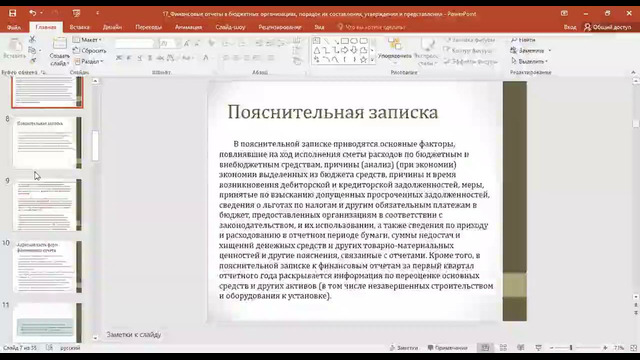
Task: Open Контур фигуры shape outline
Action: (x=469, y=51)
